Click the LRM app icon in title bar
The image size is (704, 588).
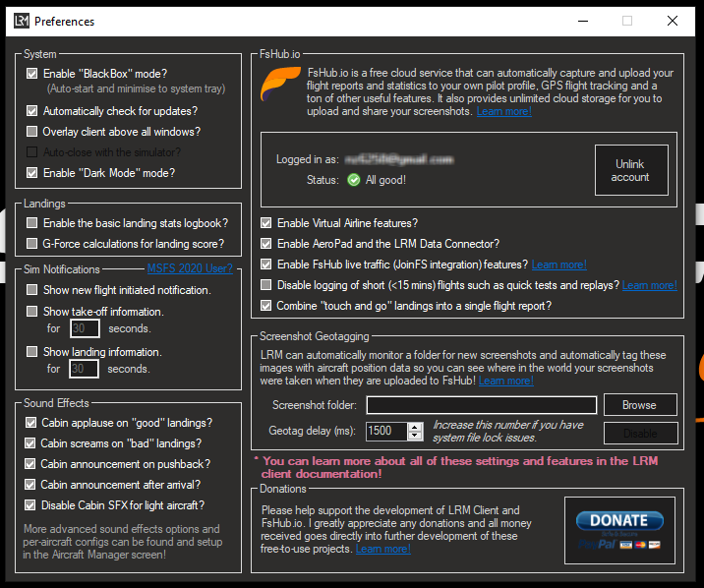click(x=21, y=21)
